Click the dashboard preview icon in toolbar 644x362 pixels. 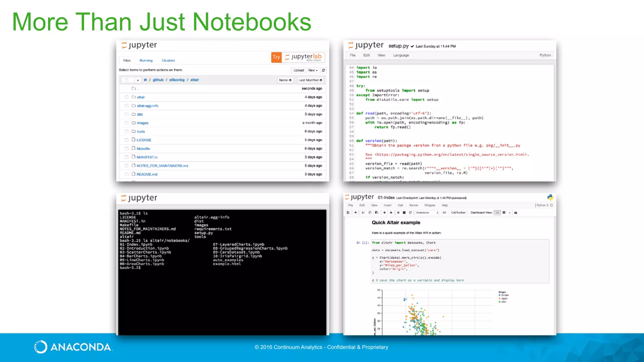coord(516,213)
